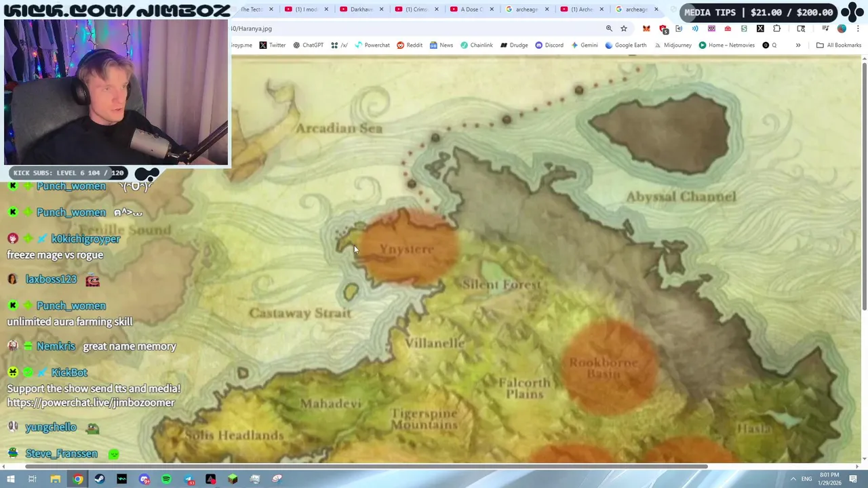
Task: Click the Chrome icon on the taskbar
Action: click(x=78, y=479)
